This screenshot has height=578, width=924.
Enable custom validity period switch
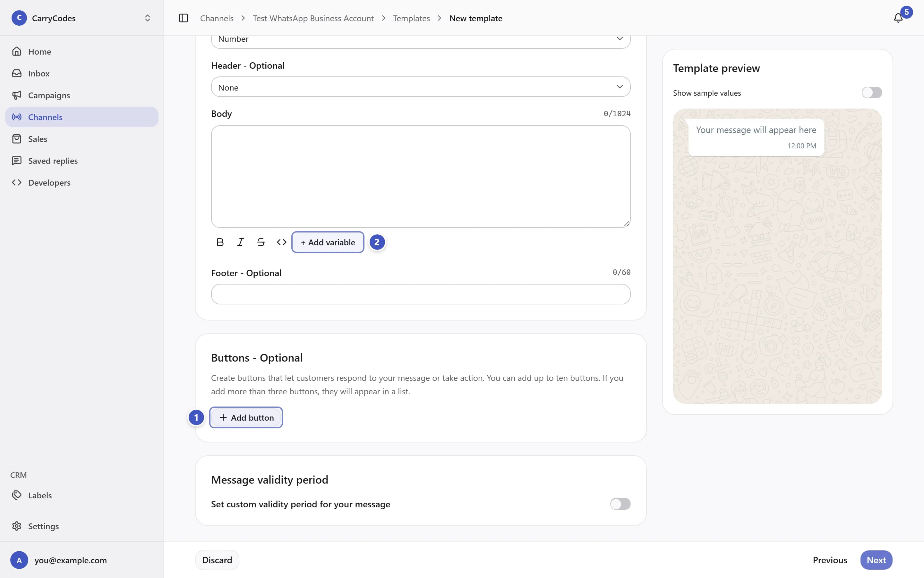620,504
